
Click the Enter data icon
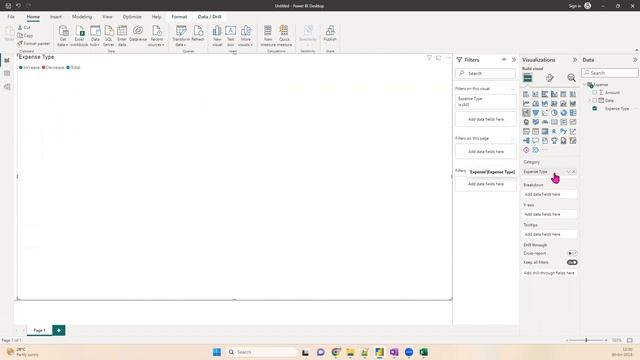click(122, 36)
